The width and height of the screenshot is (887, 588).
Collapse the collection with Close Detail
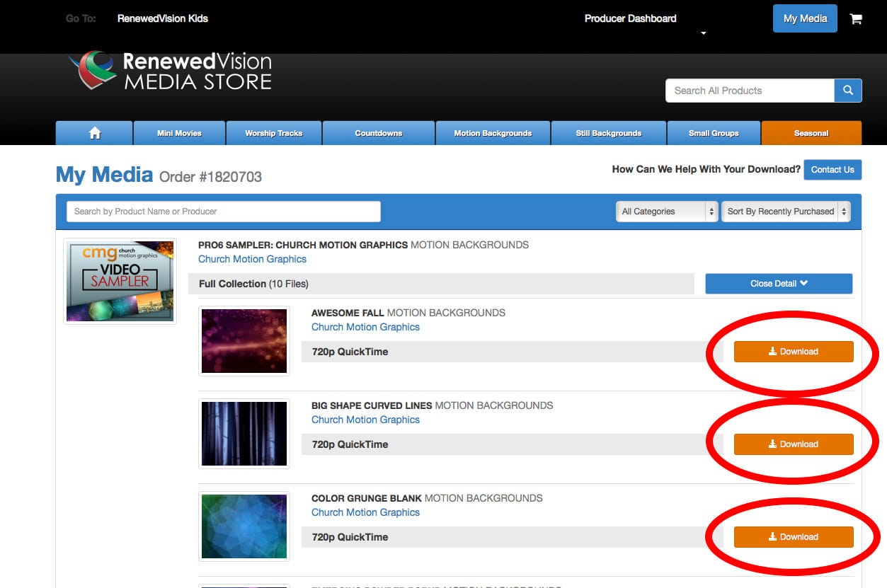pyautogui.click(x=779, y=284)
